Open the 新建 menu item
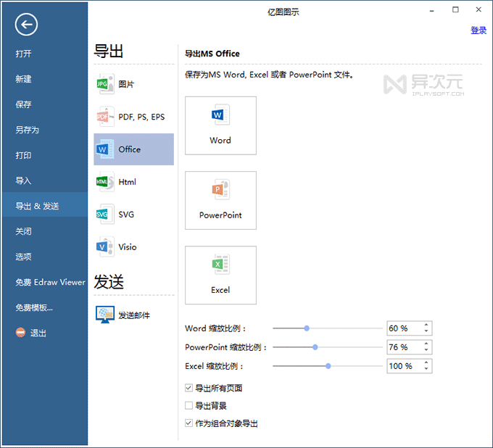Image resolution: width=493 pixels, height=448 pixels. coord(24,79)
